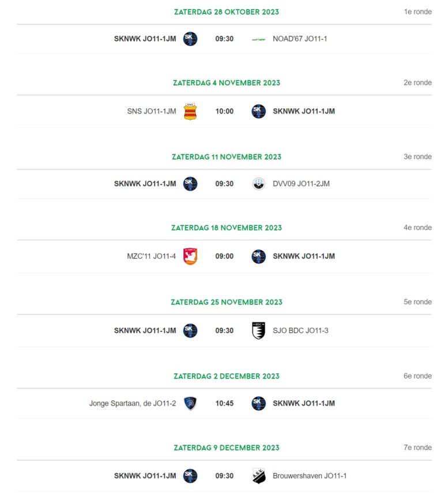Viewport: 448px width, 496px height.
Task: Click the MZC'11 red shield logo
Action: pyautogui.click(x=190, y=256)
